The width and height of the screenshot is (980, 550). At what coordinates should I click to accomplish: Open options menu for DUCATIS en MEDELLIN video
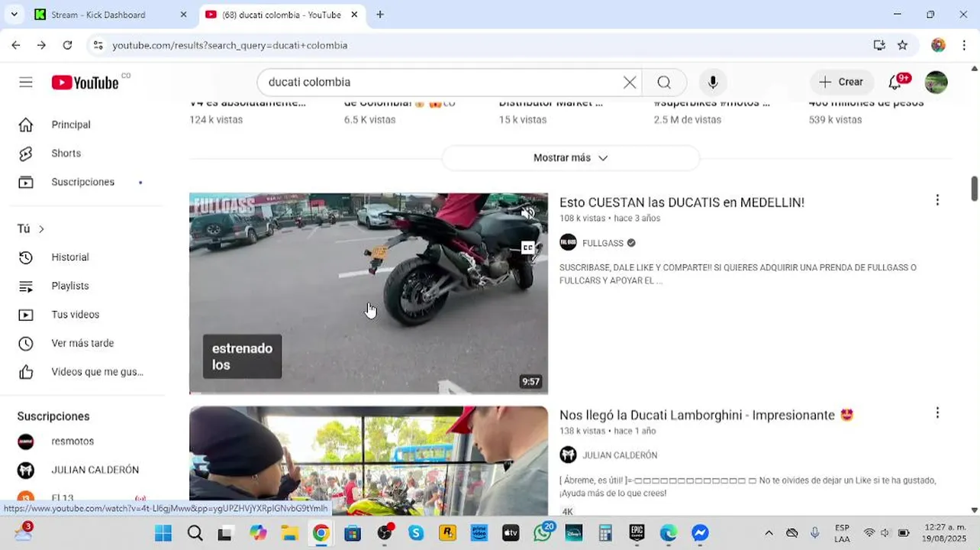point(937,200)
